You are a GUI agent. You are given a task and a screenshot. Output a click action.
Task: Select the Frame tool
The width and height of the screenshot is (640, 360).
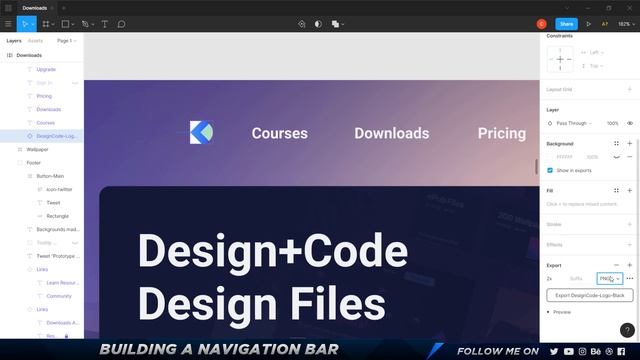[46, 24]
